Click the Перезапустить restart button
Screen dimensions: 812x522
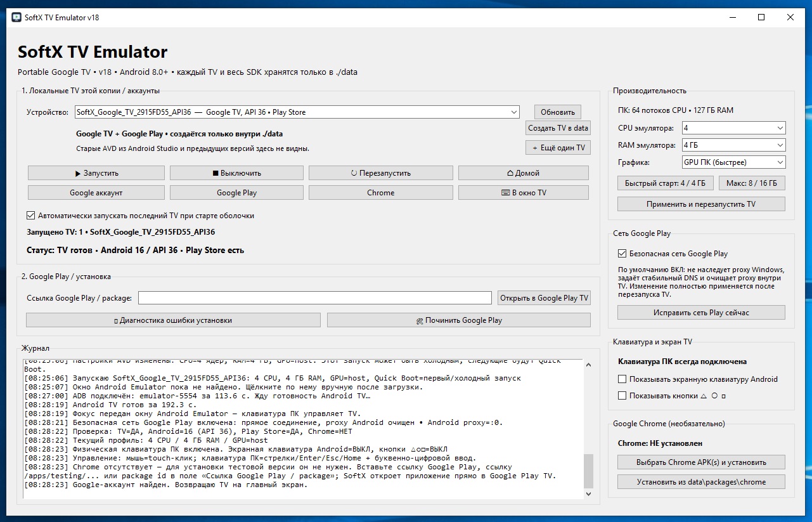tap(380, 173)
